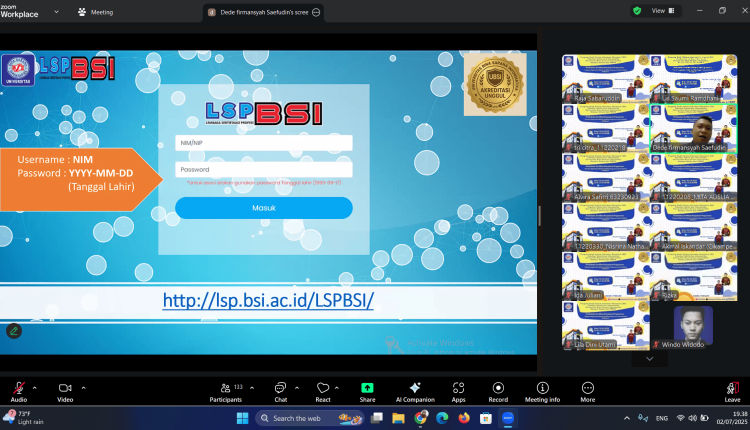Click the volume icon in system tray
Screen dimensions: 750x430
tap(692, 418)
